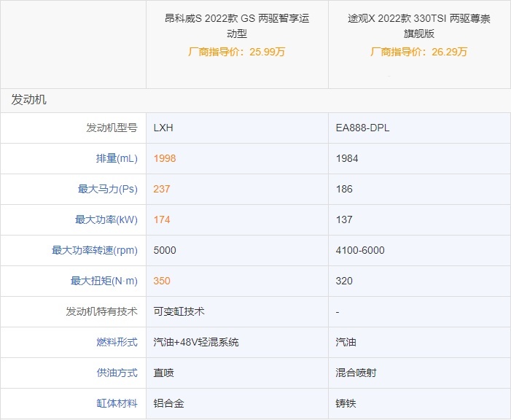Click the 途观X 2022款 330TSI 两驱尊崇旗舰版 title

(x=419, y=26)
